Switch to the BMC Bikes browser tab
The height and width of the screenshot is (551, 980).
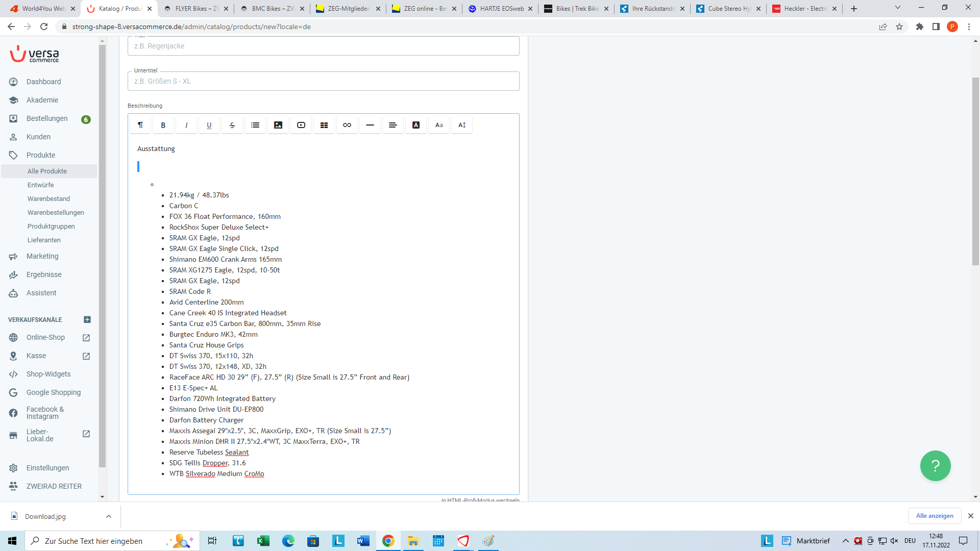pos(272,9)
